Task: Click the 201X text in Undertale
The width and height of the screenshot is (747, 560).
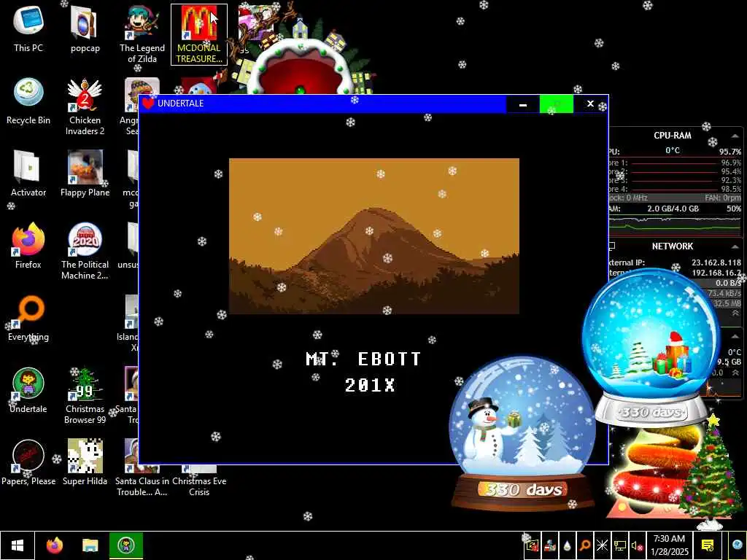Action: (370, 385)
